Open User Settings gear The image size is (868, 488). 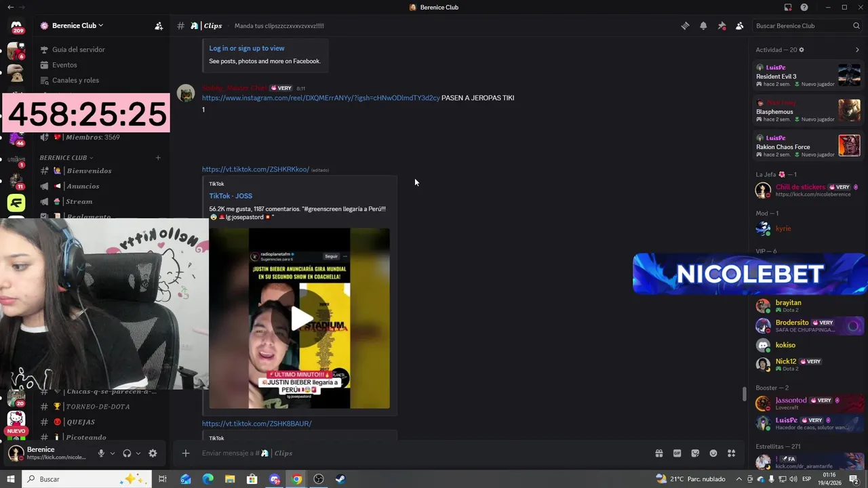[x=153, y=453]
